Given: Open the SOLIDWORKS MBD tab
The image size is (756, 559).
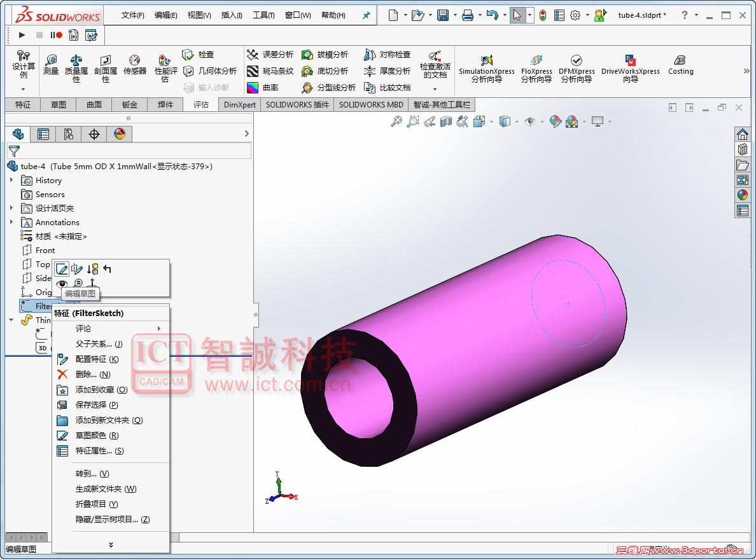Looking at the screenshot, I should [x=371, y=104].
